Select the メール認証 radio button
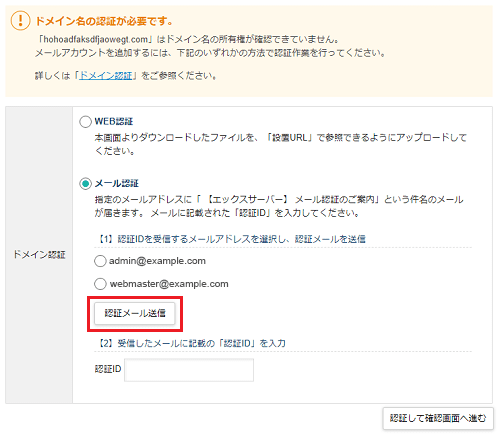 [x=85, y=184]
